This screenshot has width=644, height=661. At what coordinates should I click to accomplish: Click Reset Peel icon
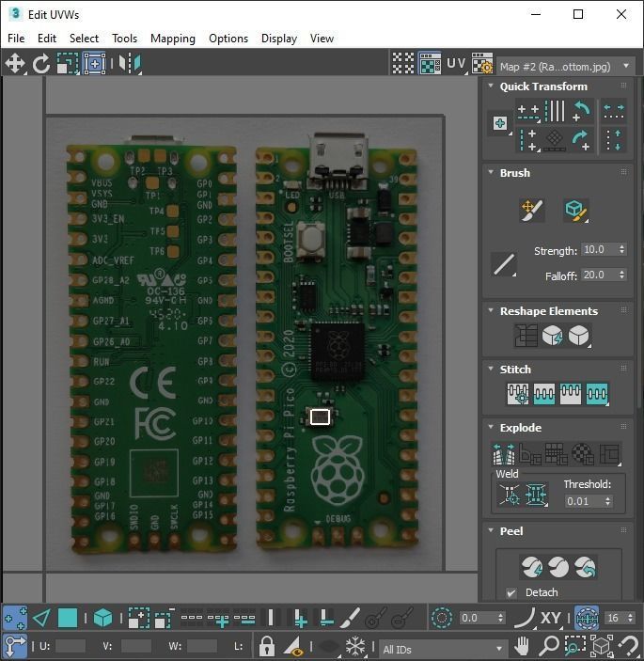[x=585, y=567]
